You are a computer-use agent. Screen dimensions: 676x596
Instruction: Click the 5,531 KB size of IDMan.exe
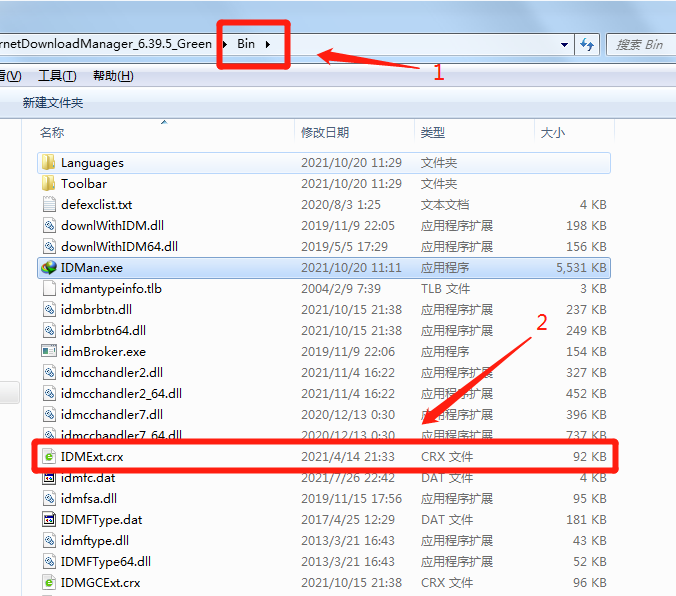581,268
